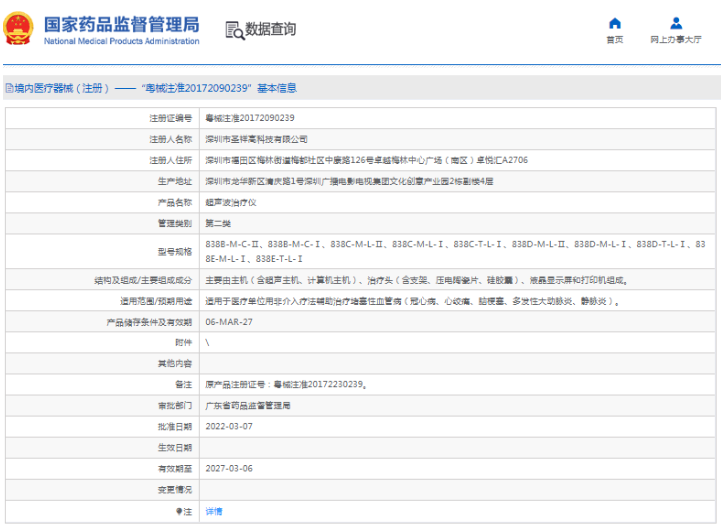This screenshot has height=529, width=721.
Task: Click the 生效日期 label
Action: click(175, 448)
